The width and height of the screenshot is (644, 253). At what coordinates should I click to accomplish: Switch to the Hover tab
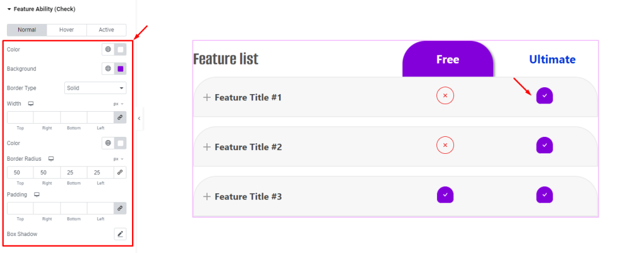(66, 30)
